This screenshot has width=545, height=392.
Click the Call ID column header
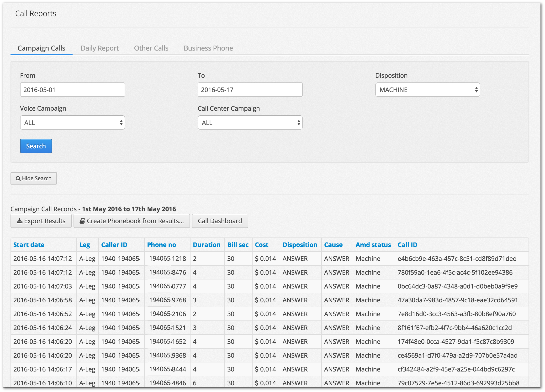point(407,245)
